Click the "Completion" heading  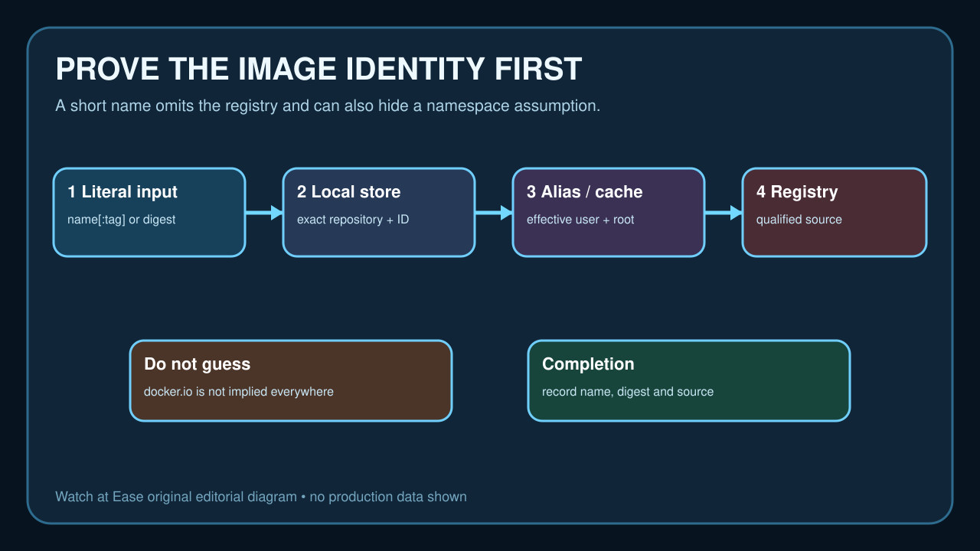(588, 364)
